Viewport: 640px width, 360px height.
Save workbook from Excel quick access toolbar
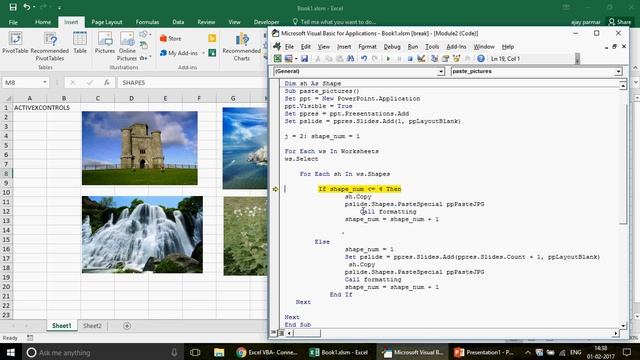tap(13, 7)
